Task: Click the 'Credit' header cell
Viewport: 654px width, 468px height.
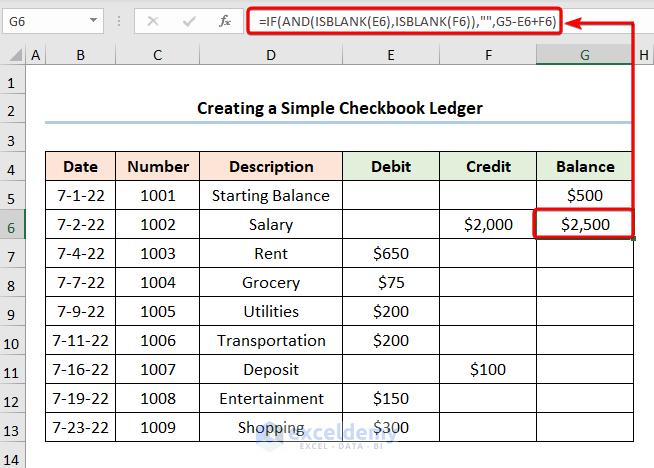Action: pos(488,166)
